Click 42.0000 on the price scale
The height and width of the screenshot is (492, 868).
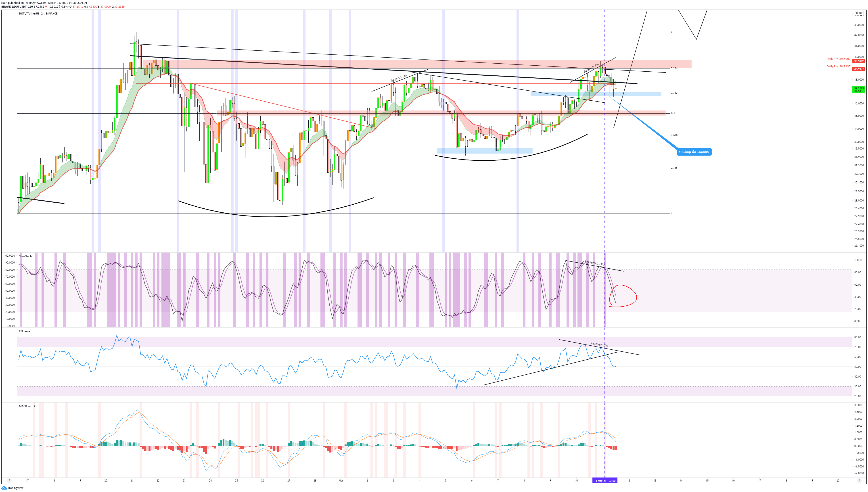859,35
